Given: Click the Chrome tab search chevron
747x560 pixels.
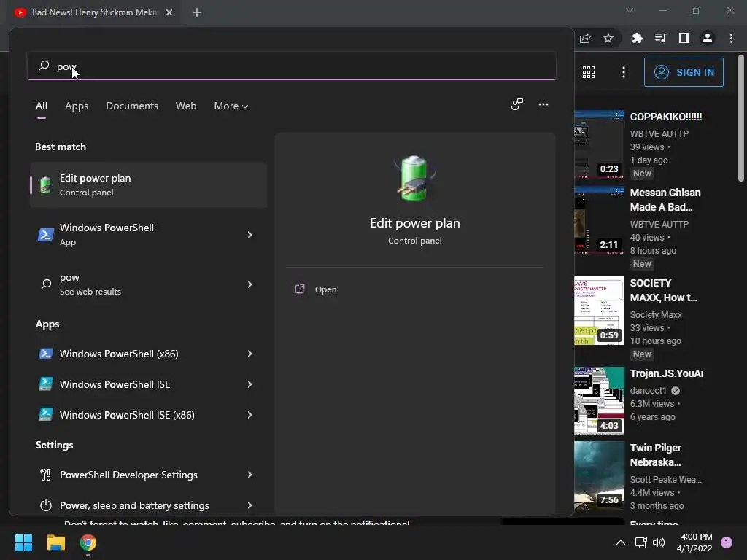Looking at the screenshot, I should pos(630,10).
